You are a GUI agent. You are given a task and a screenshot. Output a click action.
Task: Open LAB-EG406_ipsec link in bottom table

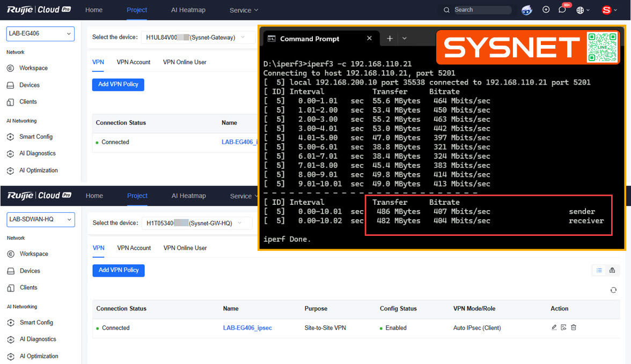pos(247,328)
